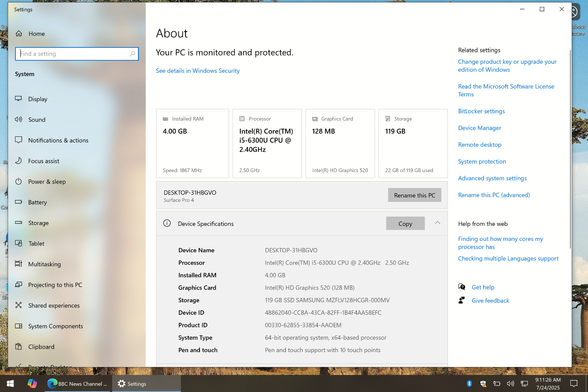Viewport: 588px width, 392px height.
Task: Open Power & sleep icon
Action: [x=18, y=181]
